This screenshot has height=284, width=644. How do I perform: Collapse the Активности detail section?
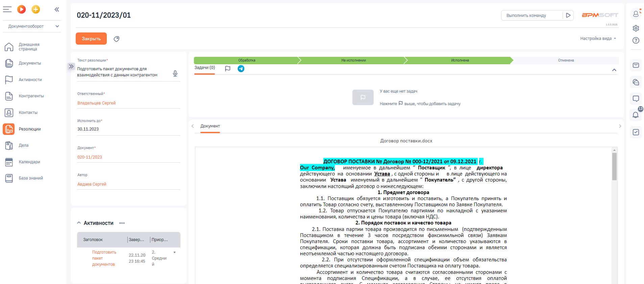click(x=79, y=223)
